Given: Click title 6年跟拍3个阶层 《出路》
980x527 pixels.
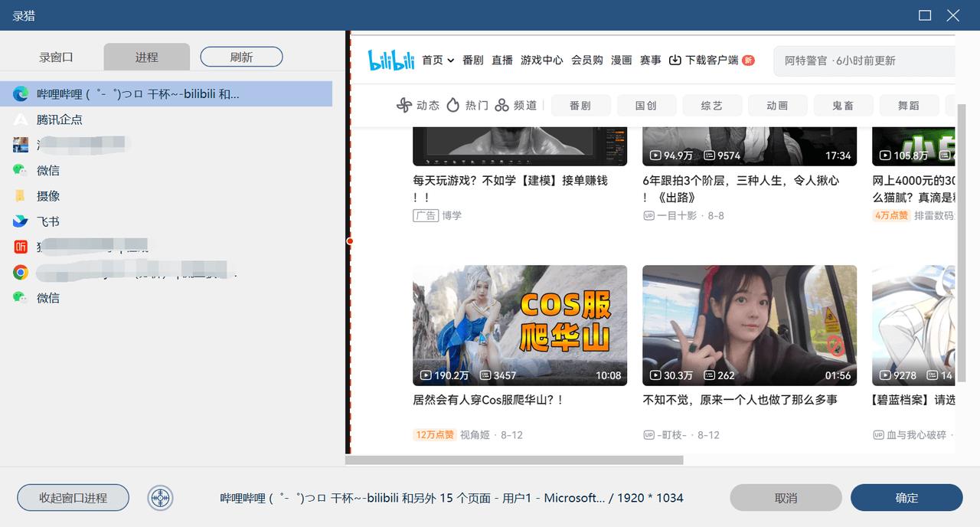Looking at the screenshot, I should point(740,188).
